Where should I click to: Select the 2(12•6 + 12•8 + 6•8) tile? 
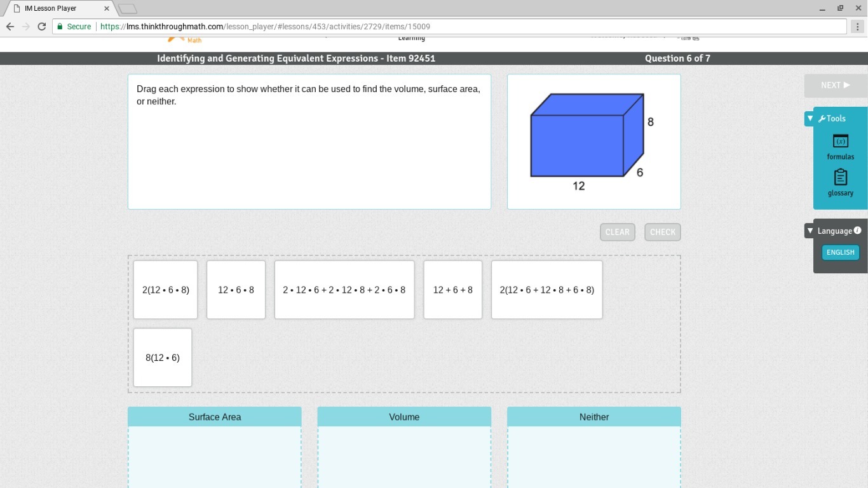547,290
